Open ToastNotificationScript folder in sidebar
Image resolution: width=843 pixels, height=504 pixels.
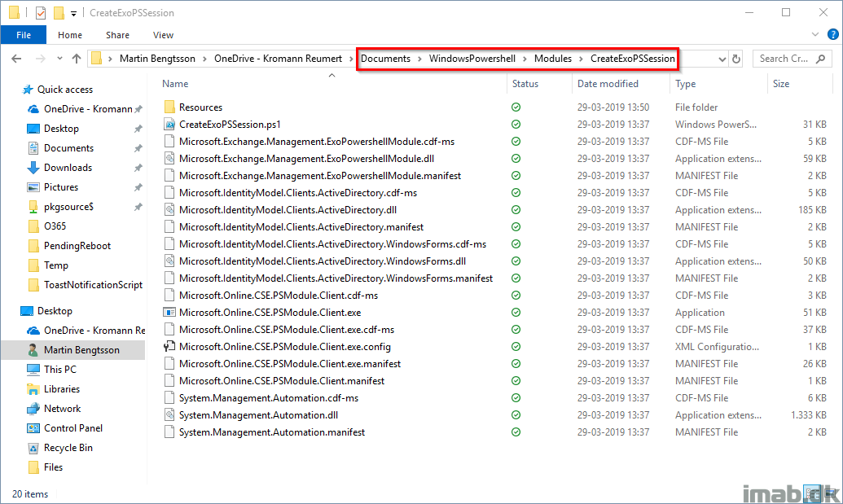93,285
